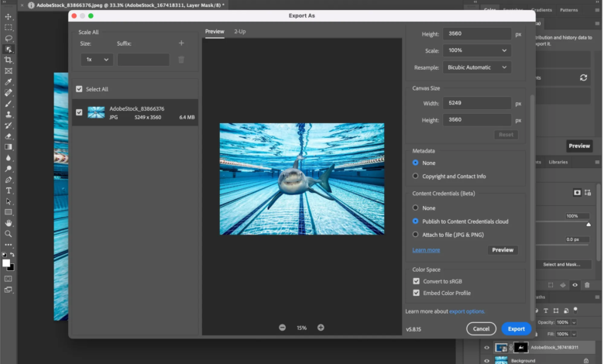Open the Size 1x dropdown

click(x=97, y=60)
